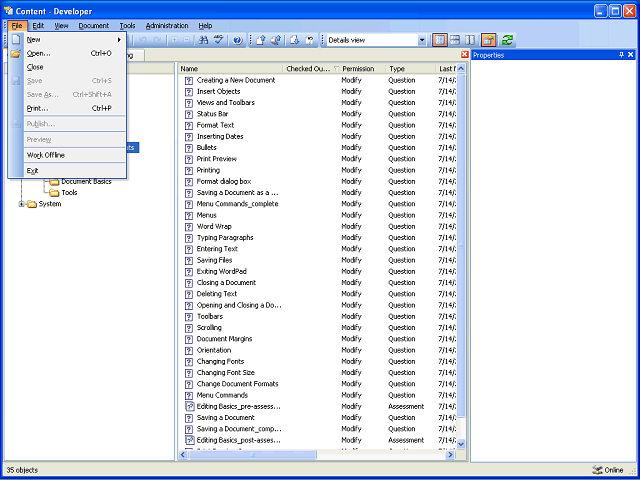Open the View menu
The width and height of the screenshot is (640, 480).
(x=62, y=26)
